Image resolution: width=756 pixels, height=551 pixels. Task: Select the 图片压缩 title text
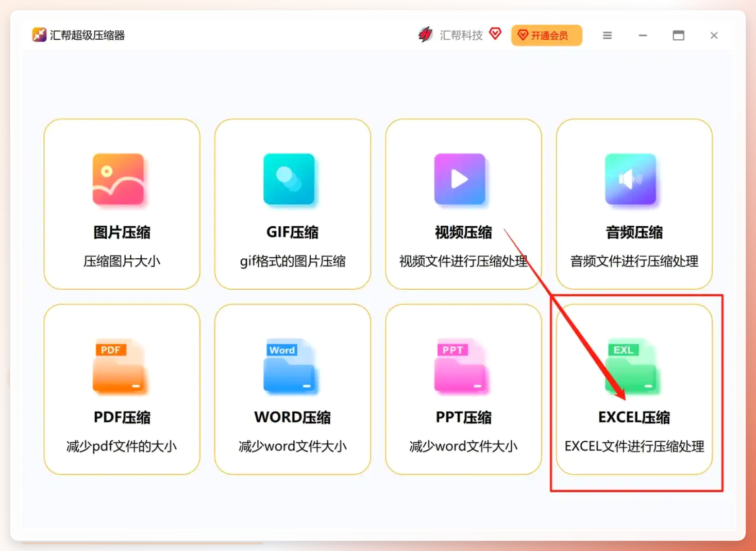tap(122, 232)
